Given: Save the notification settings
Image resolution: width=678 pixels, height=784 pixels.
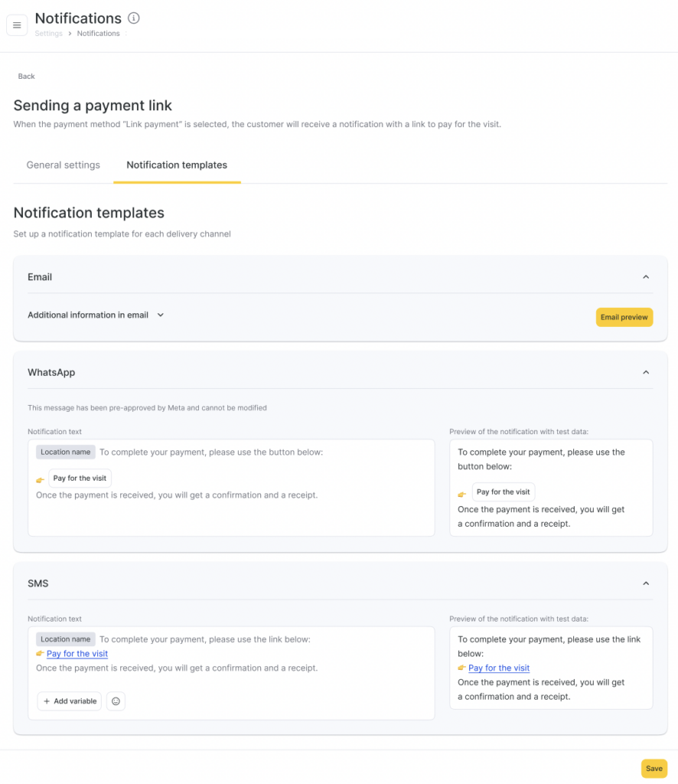Looking at the screenshot, I should coord(654,769).
